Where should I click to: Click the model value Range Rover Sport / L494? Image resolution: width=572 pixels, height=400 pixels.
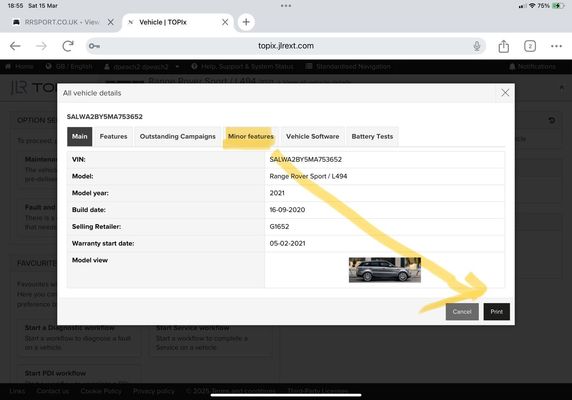pyautogui.click(x=308, y=176)
